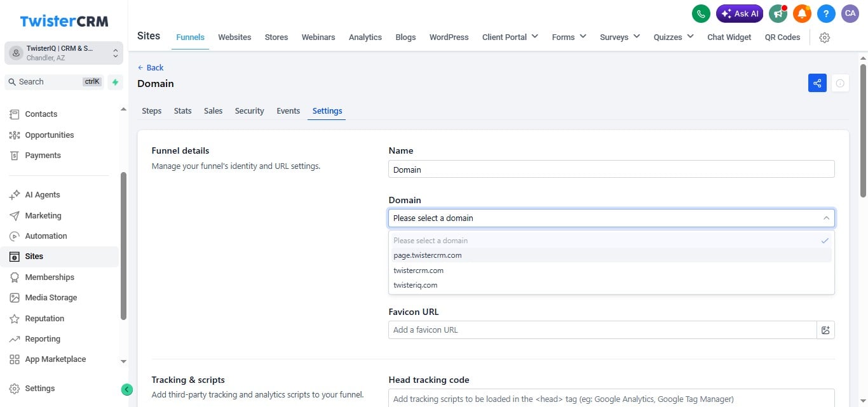Open the orange notifications bell
The width and height of the screenshot is (868, 407).
pos(803,13)
